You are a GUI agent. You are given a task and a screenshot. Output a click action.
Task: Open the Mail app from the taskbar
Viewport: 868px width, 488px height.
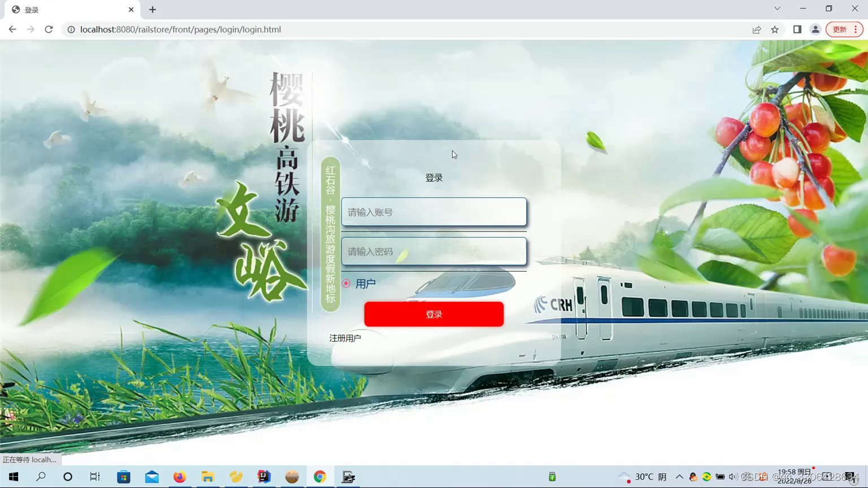(151, 477)
